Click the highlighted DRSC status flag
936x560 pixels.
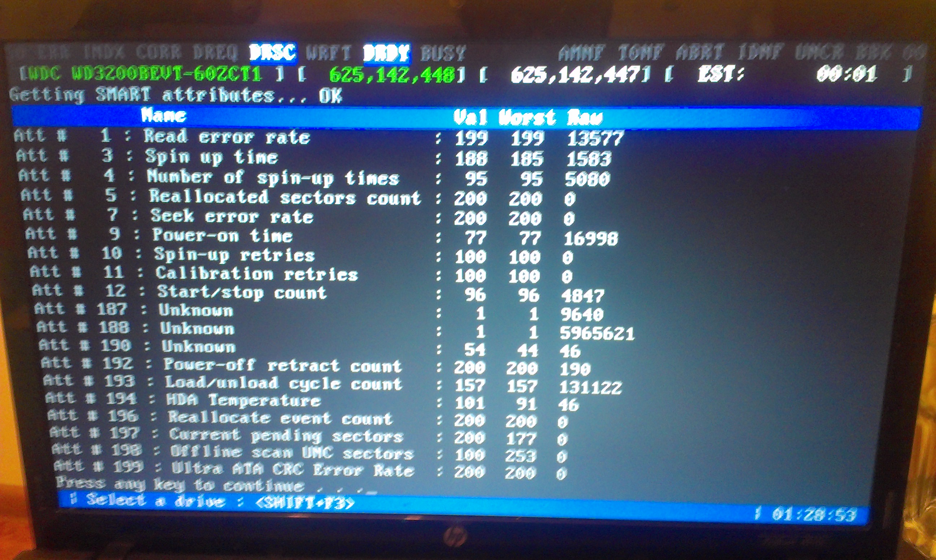point(273,53)
